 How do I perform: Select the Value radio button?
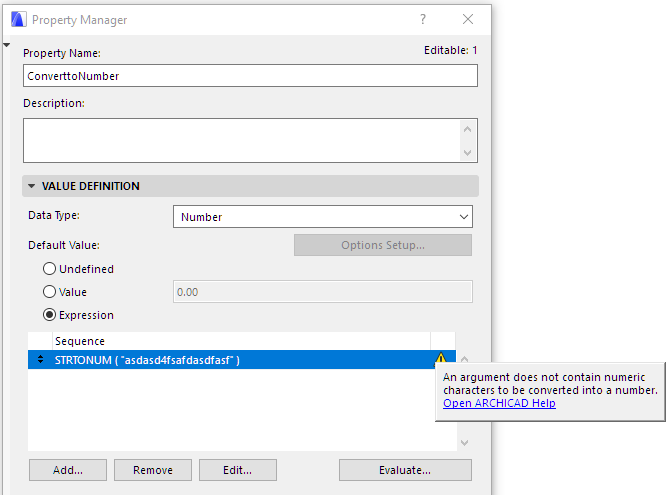(49, 292)
